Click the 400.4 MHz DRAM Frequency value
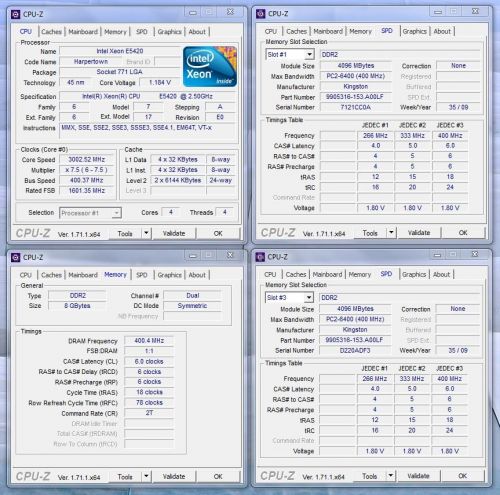This screenshot has height=495, width=500. 149,341
